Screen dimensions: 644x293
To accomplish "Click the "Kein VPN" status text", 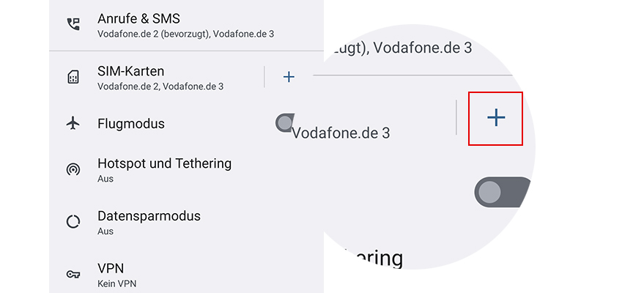I will pos(116,283).
